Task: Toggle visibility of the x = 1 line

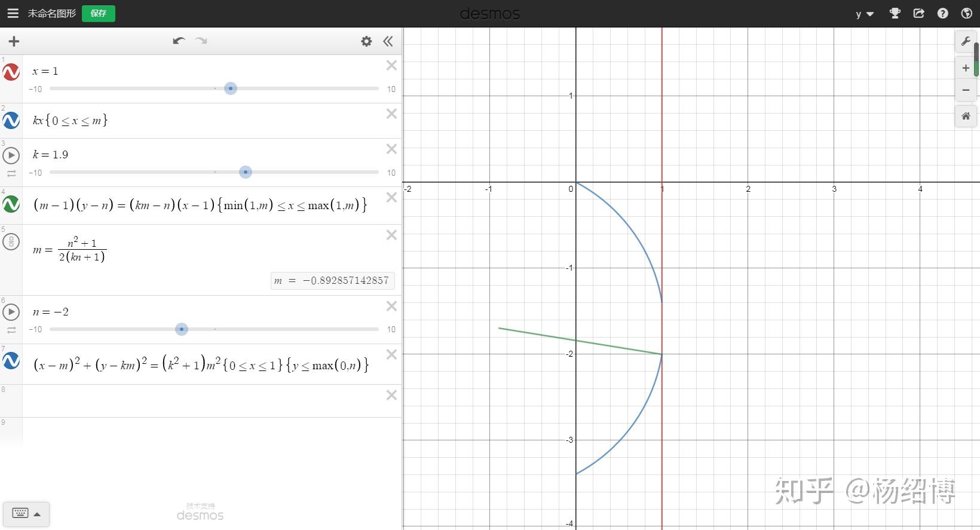Action: pyautogui.click(x=11, y=72)
